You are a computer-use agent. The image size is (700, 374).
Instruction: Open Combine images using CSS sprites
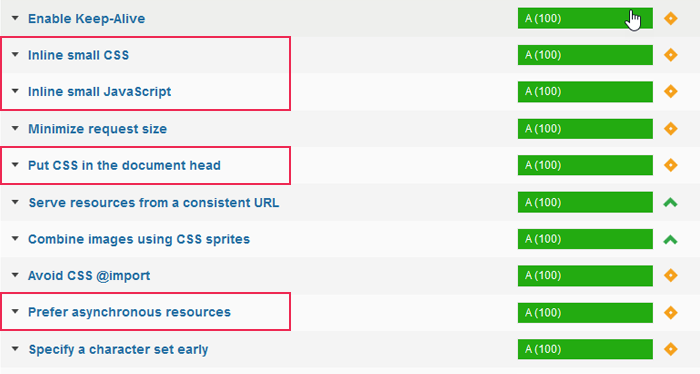click(x=139, y=239)
